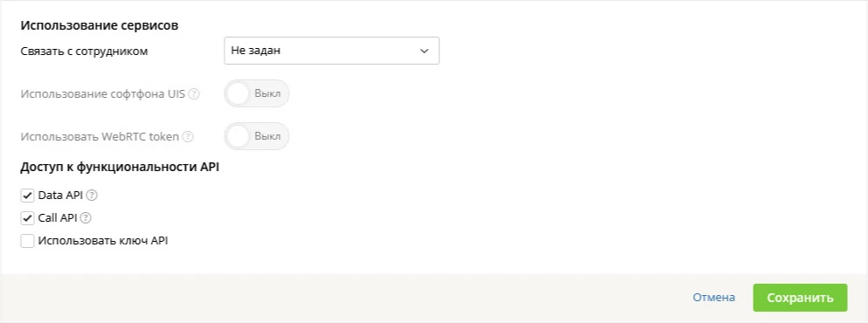Open the Data API help tooltip icon
Screen dimensions: 868x323
tap(92, 196)
